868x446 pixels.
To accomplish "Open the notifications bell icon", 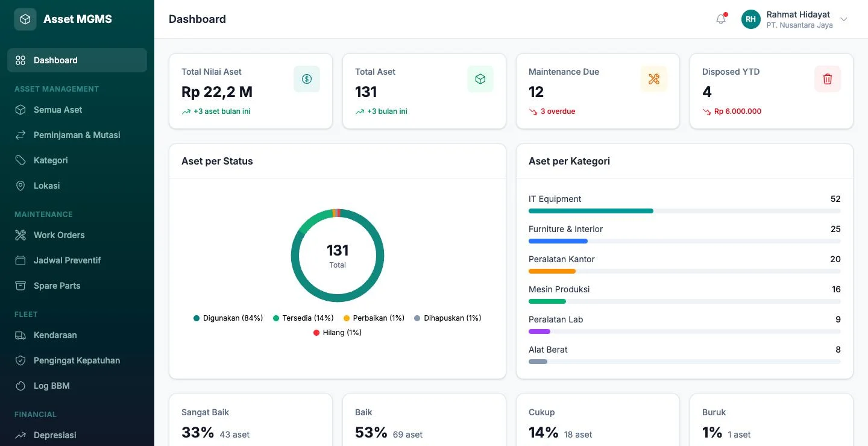I will (x=721, y=19).
